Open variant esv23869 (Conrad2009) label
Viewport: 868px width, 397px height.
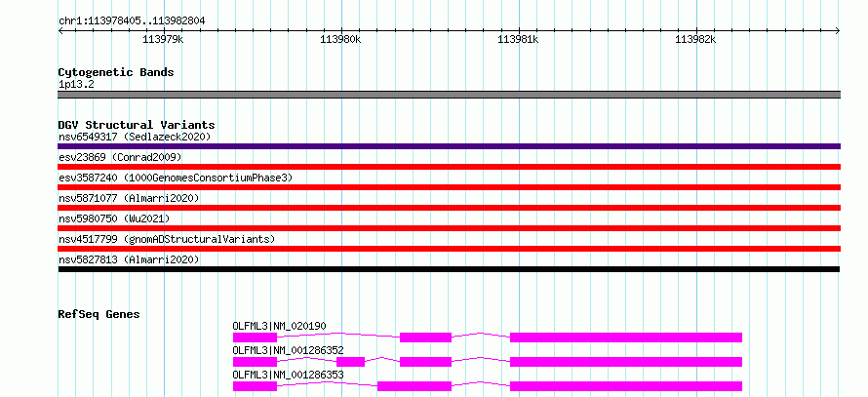point(120,157)
